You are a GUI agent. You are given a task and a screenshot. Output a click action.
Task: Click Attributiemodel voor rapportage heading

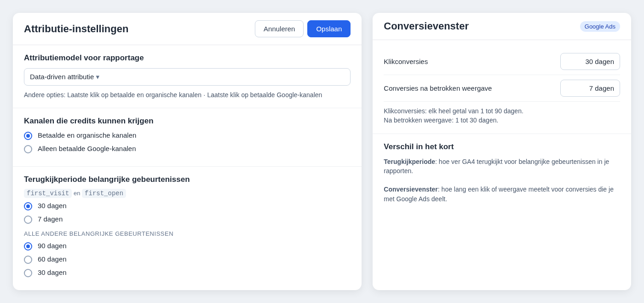pos(84,58)
